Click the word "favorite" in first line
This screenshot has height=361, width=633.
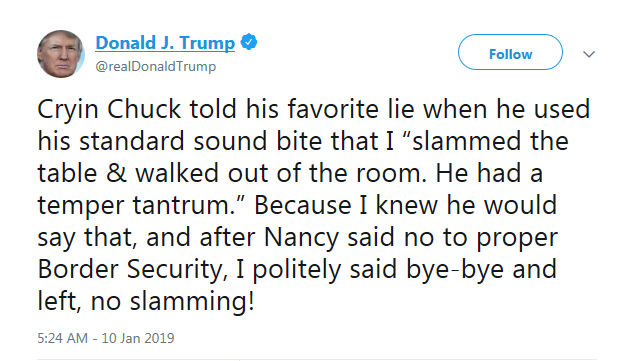[x=332, y=110]
